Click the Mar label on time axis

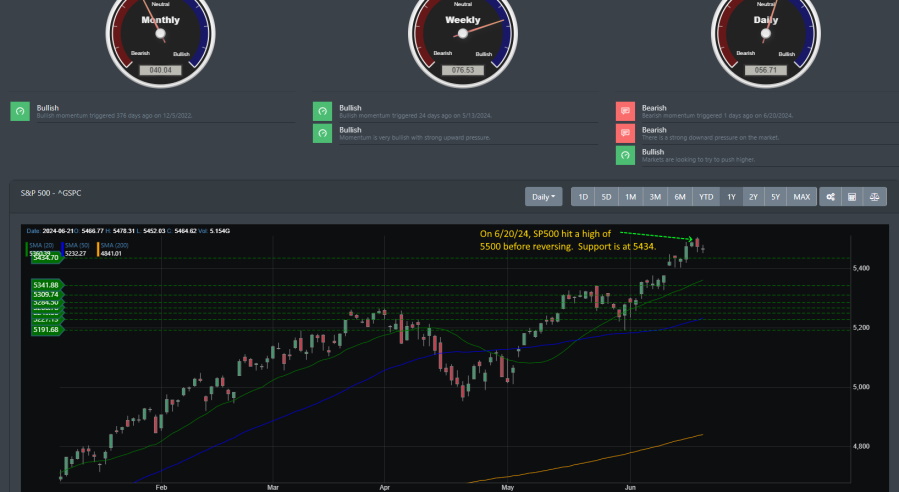[273, 487]
